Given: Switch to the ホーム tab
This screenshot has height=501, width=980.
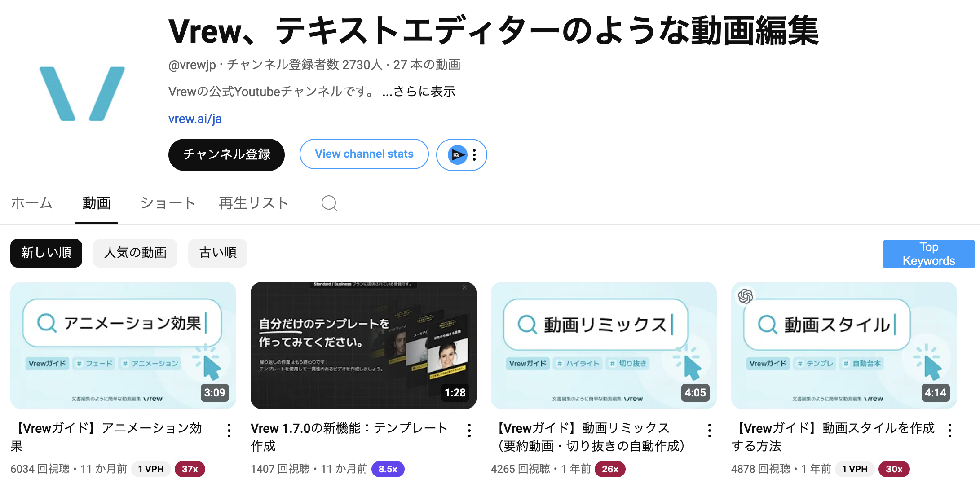Looking at the screenshot, I should pyautogui.click(x=31, y=203).
